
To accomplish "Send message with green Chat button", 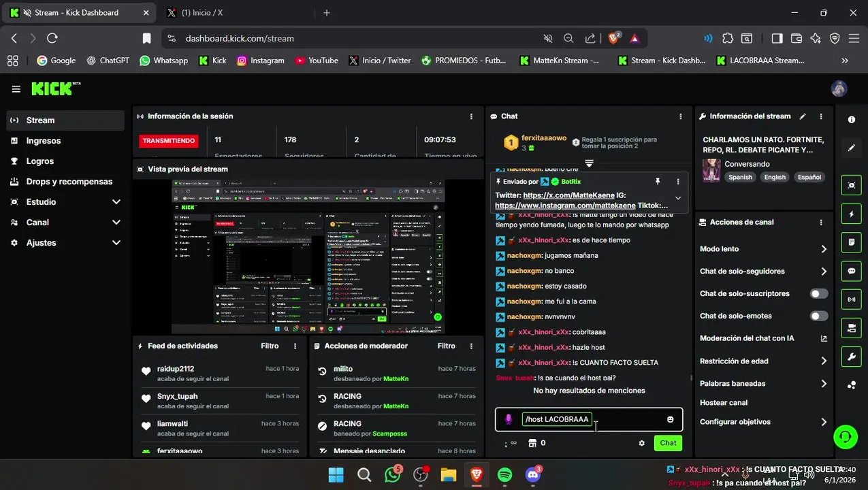I will 668,443.
